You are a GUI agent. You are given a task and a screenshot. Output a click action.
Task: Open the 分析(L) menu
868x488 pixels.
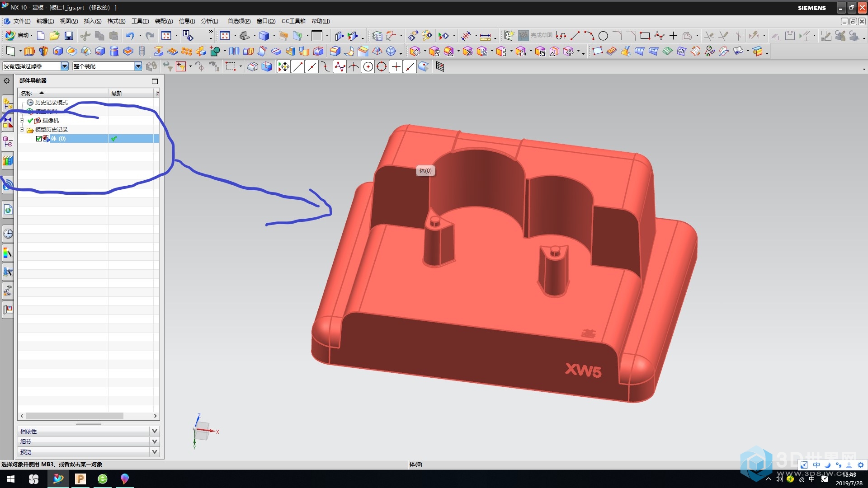(x=210, y=21)
